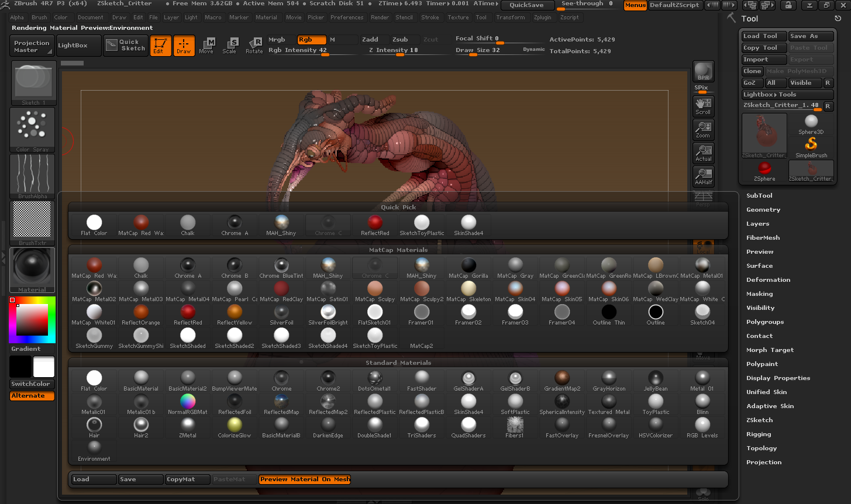Choose the BasicMaterial sphere
The height and width of the screenshot is (504, 851).
[141, 381]
